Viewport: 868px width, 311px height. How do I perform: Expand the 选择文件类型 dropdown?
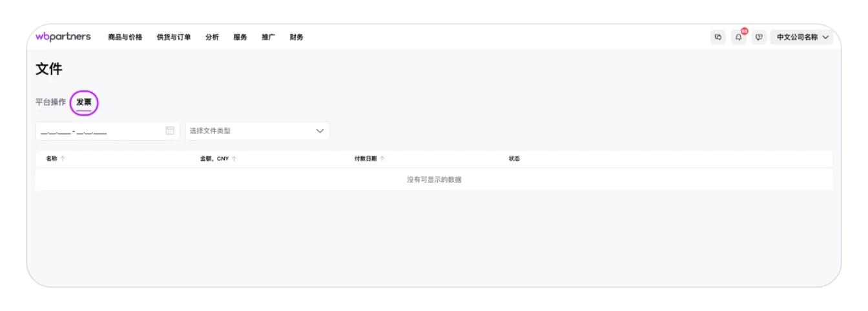pyautogui.click(x=320, y=131)
